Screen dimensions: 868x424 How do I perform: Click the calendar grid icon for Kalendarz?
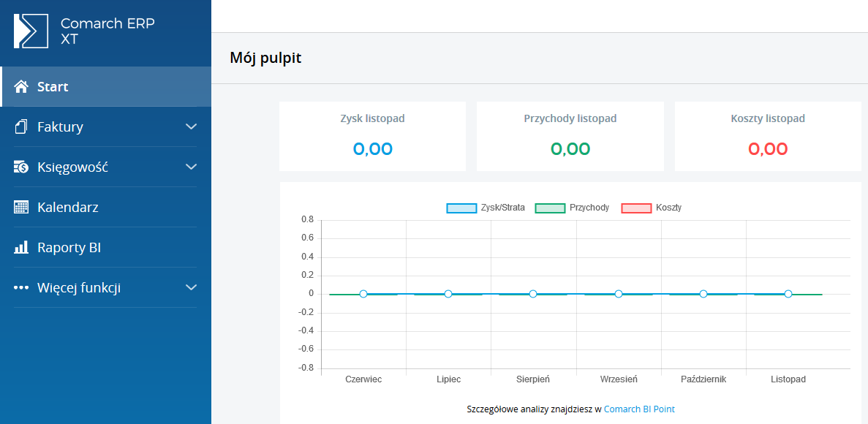21,208
